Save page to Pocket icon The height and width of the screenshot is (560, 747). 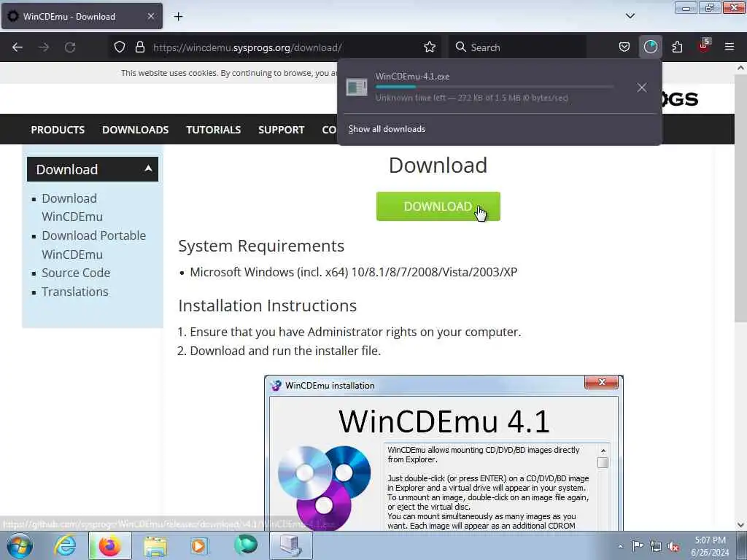[x=624, y=47]
